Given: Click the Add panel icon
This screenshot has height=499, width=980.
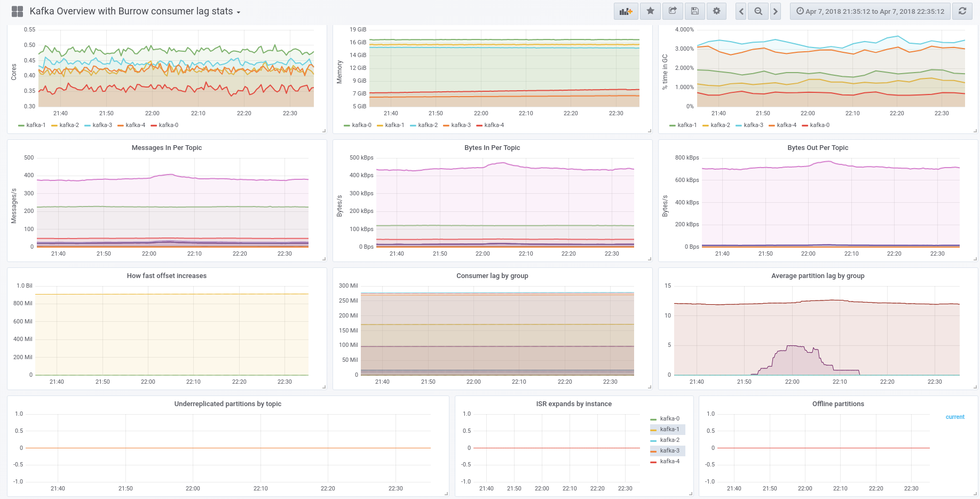Looking at the screenshot, I should coord(626,11).
